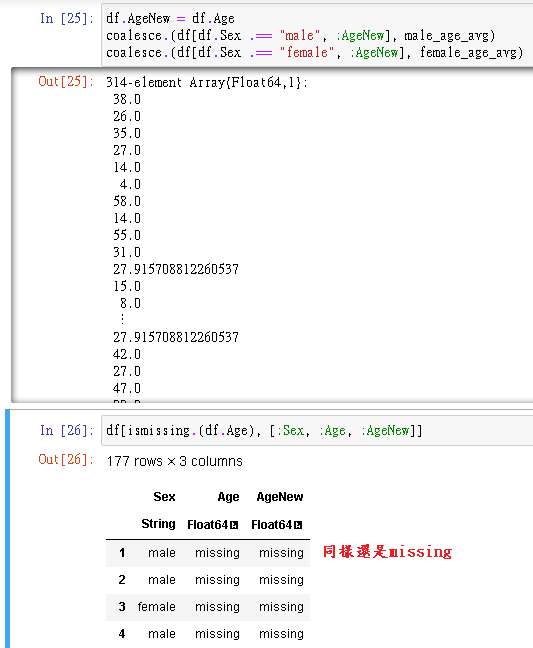533x648 pixels.
Task: Focus the code editor of cell In [25]
Action: tap(317, 35)
